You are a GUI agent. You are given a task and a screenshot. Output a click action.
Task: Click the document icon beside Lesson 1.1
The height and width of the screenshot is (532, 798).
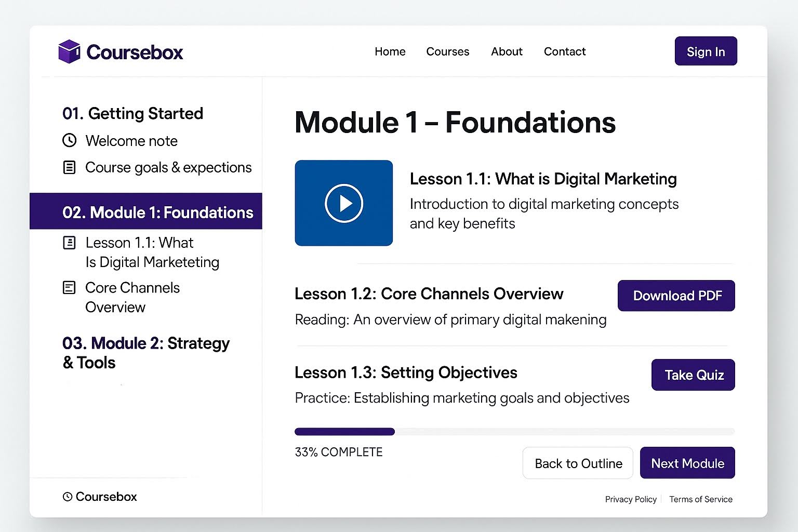pos(69,242)
